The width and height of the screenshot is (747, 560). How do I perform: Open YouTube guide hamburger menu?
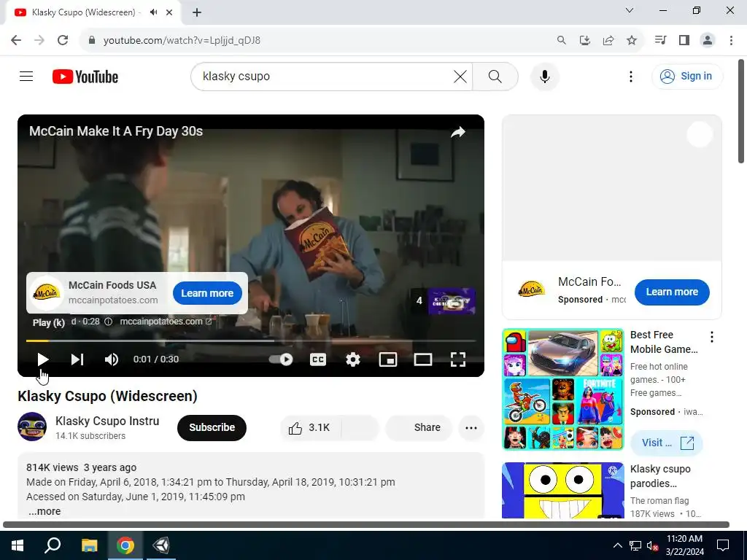coord(26,76)
